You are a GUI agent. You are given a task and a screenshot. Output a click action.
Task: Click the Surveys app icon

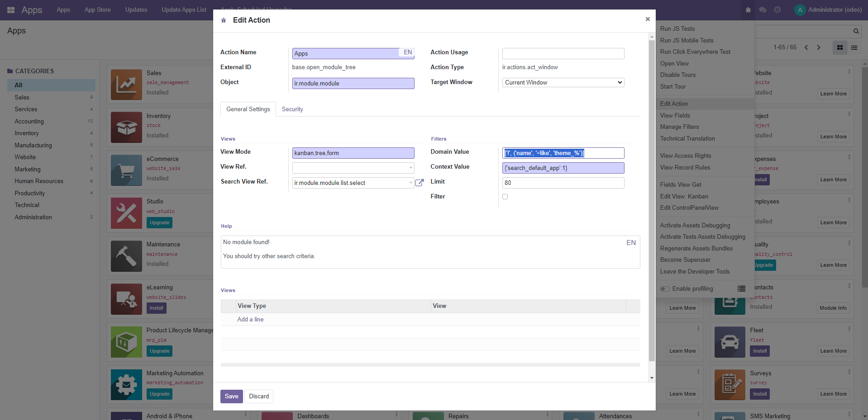tap(730, 385)
